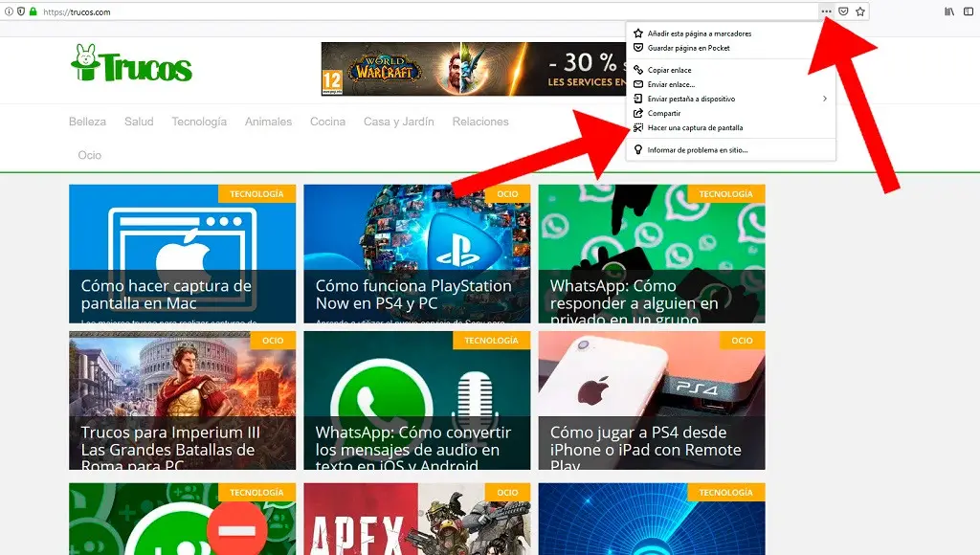980x555 pixels.
Task: Click the World of Warcraft banner ad
Action: (474, 69)
